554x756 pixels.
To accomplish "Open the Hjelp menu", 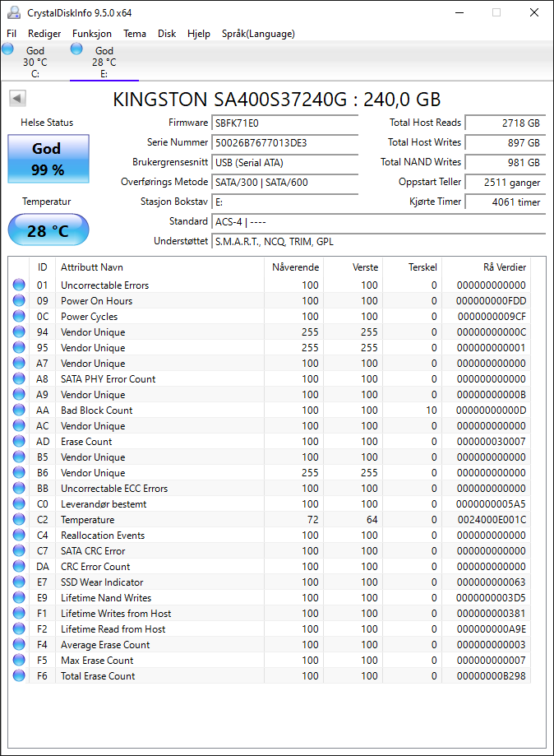I will click(199, 34).
